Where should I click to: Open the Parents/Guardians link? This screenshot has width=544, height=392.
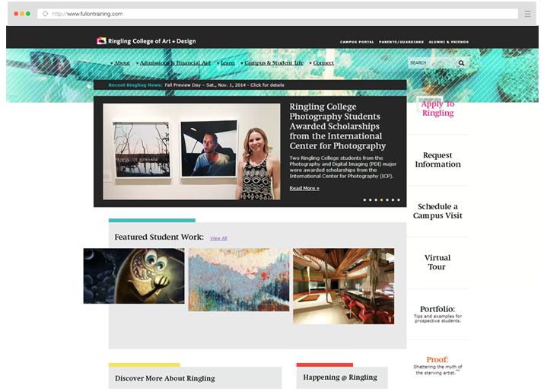(402, 42)
